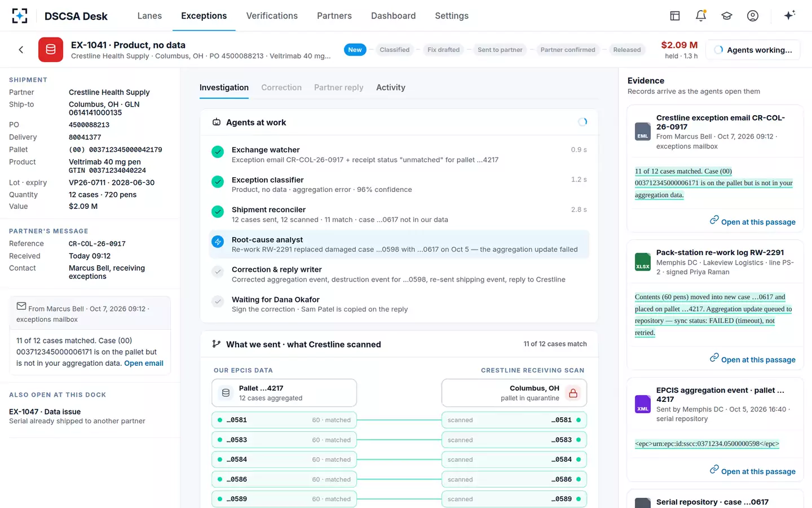Click the green check icon beside Exchange watcher
Screen dimensions: 812x508
218,152
